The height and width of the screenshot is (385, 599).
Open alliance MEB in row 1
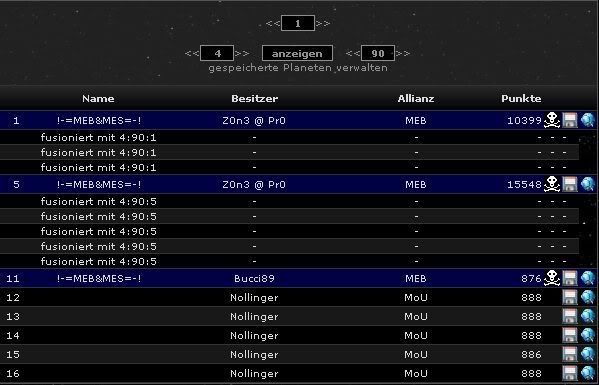[x=416, y=121]
